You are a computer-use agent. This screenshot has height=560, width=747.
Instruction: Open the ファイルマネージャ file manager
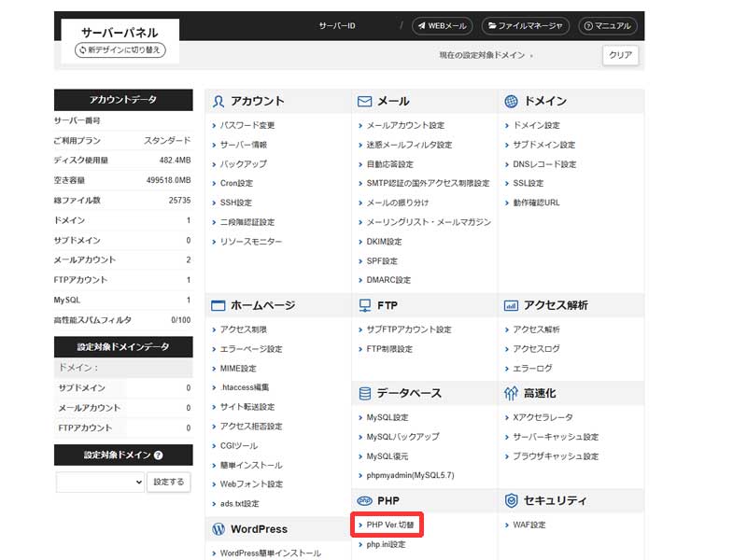pyautogui.click(x=526, y=26)
